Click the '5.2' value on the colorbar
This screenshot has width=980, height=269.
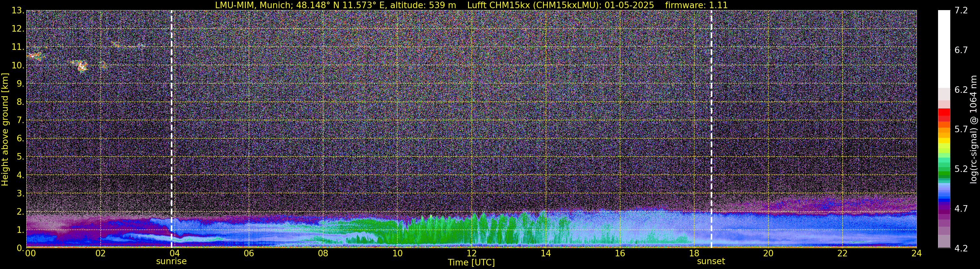pos(961,169)
